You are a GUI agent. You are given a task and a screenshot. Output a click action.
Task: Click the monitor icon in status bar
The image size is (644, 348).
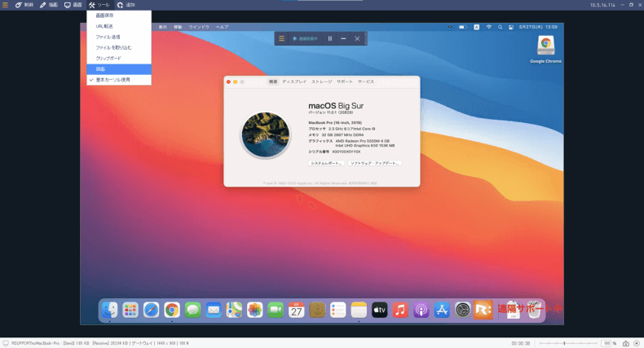point(6,343)
